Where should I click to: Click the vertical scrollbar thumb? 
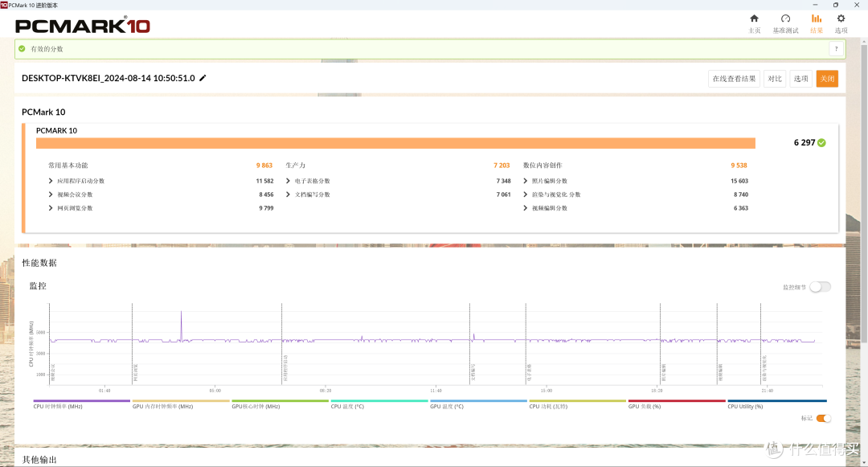(864, 194)
